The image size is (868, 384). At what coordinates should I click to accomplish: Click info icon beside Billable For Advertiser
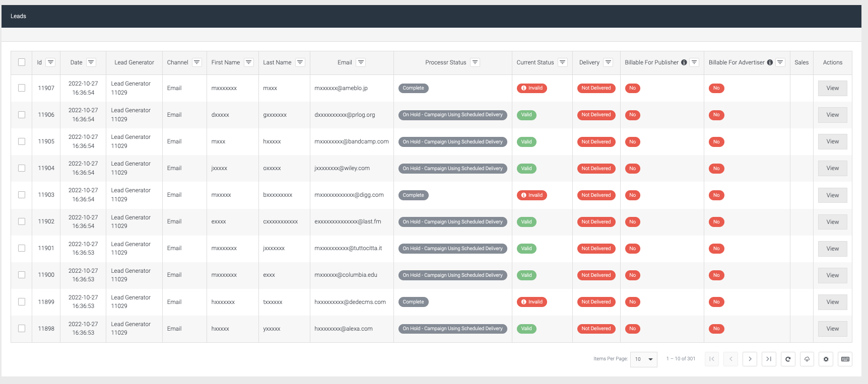770,62
